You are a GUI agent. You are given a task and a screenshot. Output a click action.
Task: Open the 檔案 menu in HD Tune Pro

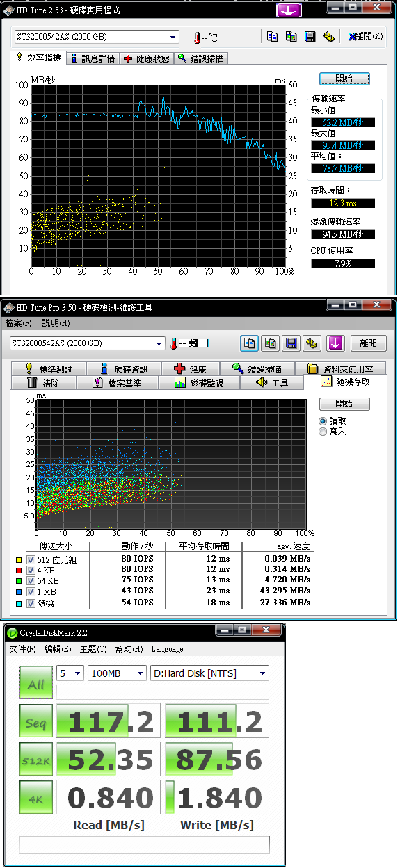[x=19, y=323]
